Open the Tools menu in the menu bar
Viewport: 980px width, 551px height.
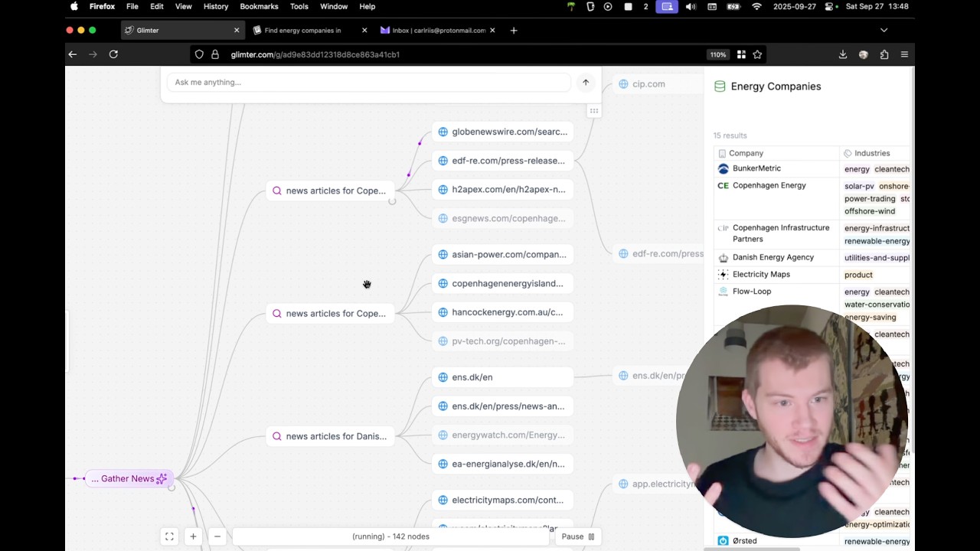pos(299,7)
